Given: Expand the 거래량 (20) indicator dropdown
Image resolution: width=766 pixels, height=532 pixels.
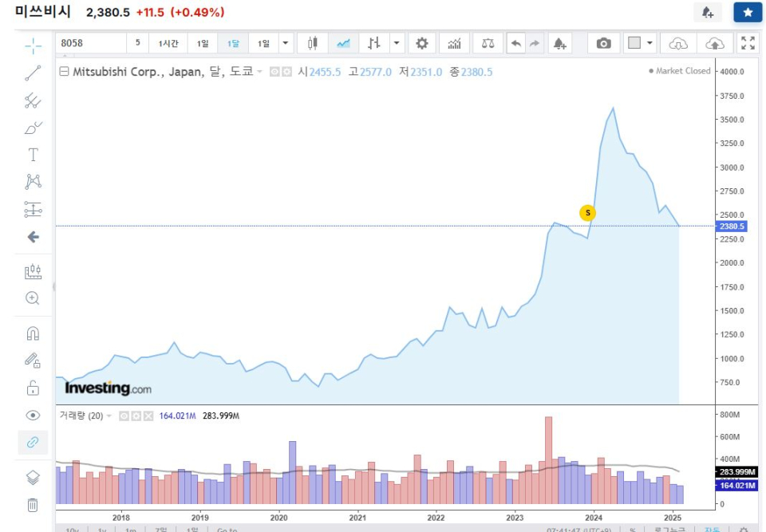Looking at the screenshot, I should 109,416.
